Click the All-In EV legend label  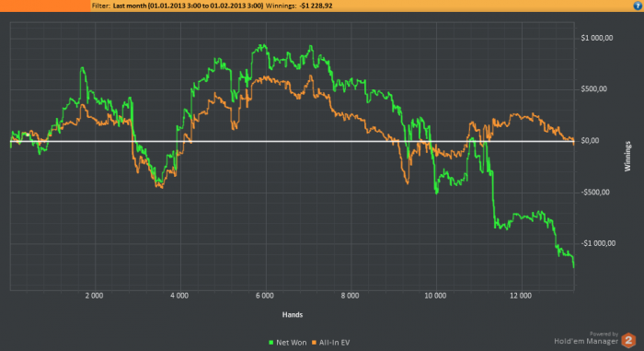tap(334, 343)
